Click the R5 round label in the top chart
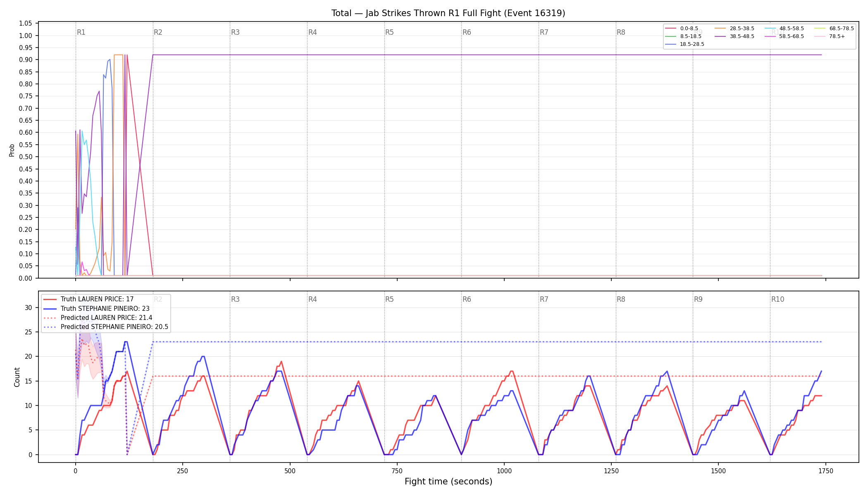This screenshot has height=496, width=868. [390, 32]
